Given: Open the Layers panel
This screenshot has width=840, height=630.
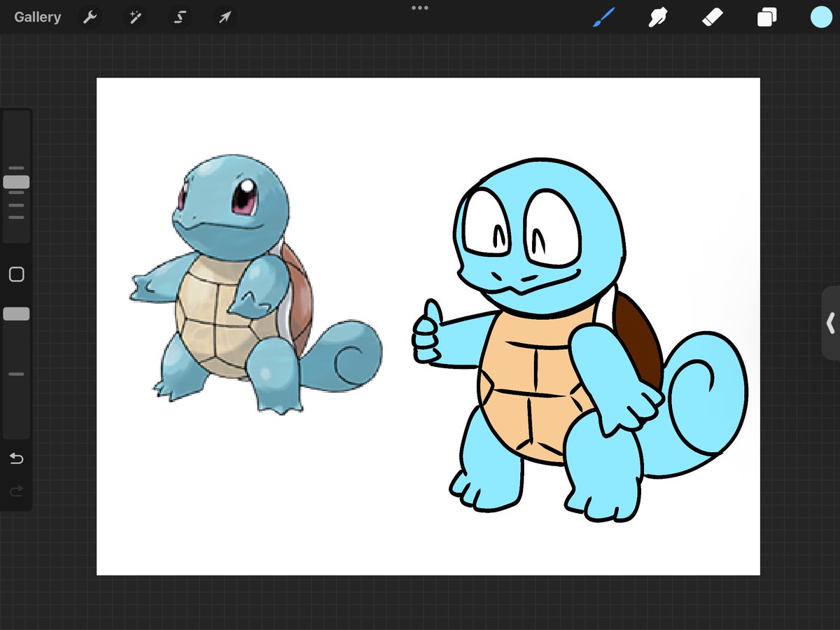Looking at the screenshot, I should [x=766, y=17].
